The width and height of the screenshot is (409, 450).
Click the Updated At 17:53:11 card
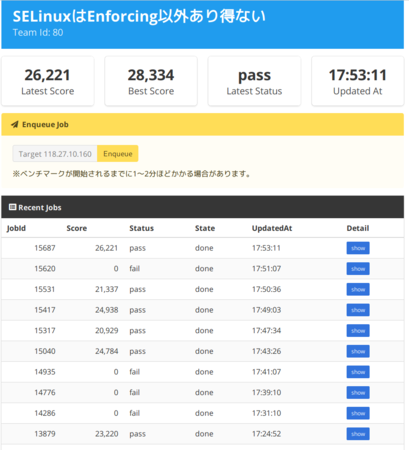pyautogui.click(x=358, y=81)
